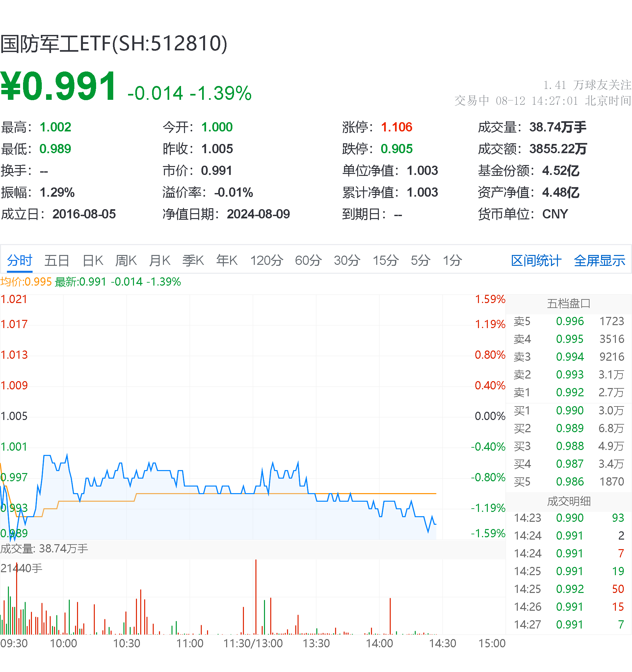
Task: Enable 全屏显示 full screen mode
Action: pos(600,261)
